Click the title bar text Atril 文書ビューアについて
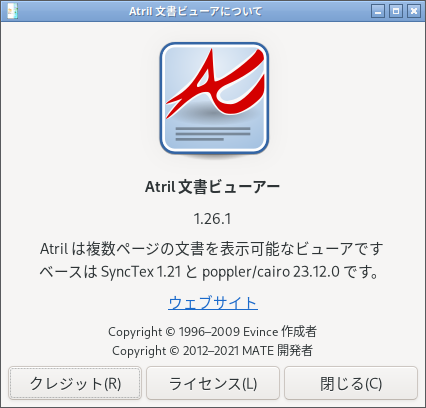The width and height of the screenshot is (426, 408). 196,11
